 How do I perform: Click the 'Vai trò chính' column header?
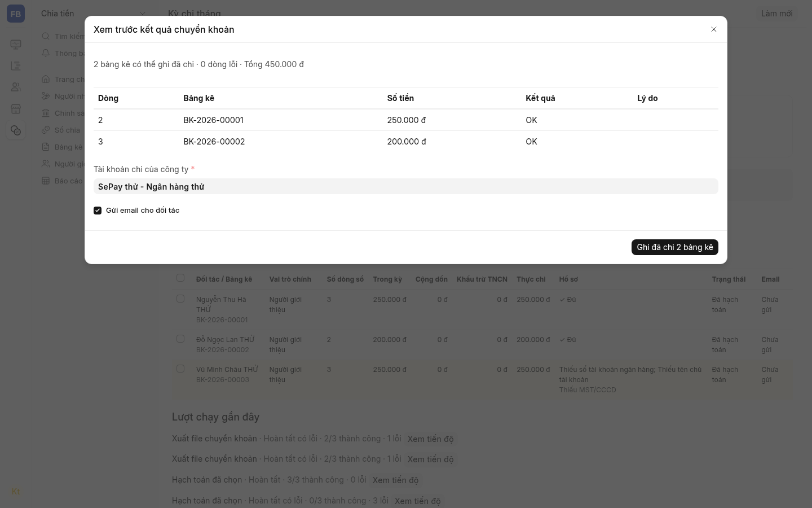(290, 279)
